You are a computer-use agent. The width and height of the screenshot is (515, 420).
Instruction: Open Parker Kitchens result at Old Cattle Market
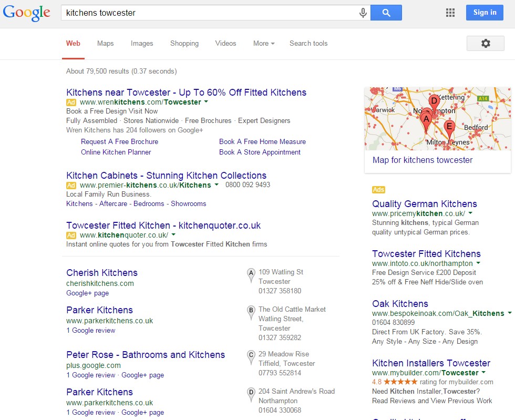pyautogui.click(x=99, y=310)
